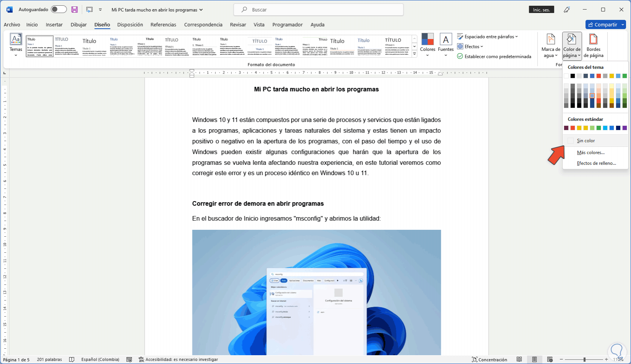Open Más colores... dialog
The width and height of the screenshot is (631, 364).
coord(595,153)
